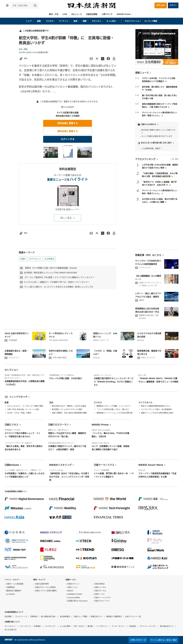
Task: Click the X icon above related keywords
Action: 103,233
